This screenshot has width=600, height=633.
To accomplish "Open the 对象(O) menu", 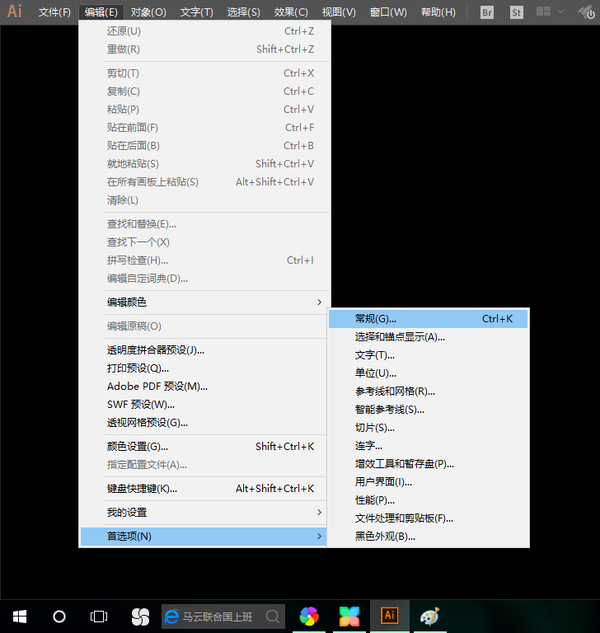I will click(148, 12).
